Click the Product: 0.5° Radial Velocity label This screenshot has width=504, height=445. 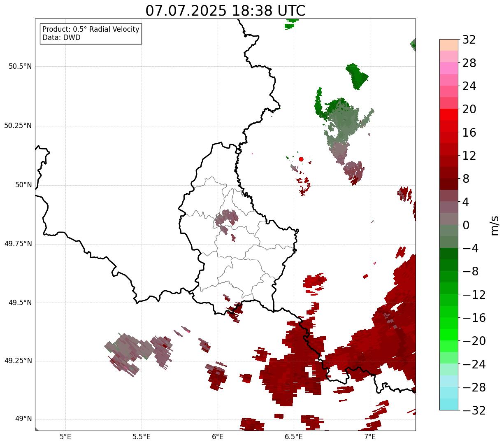point(91,30)
